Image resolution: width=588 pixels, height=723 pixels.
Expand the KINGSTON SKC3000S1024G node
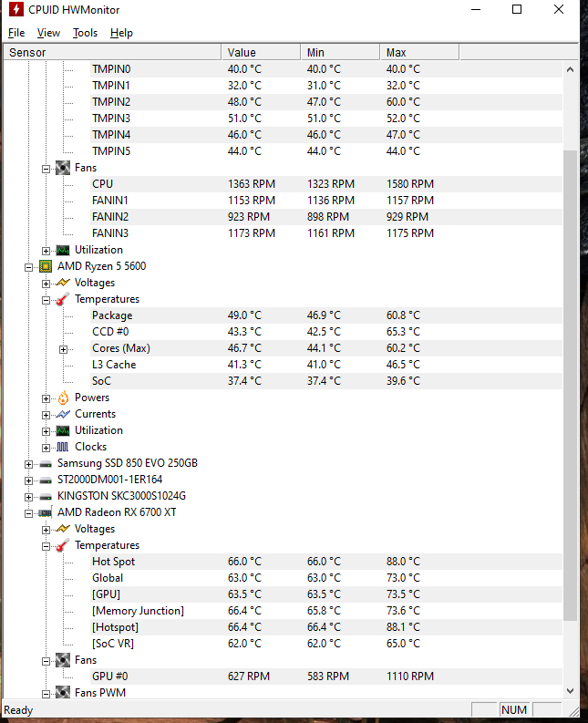(x=28, y=497)
